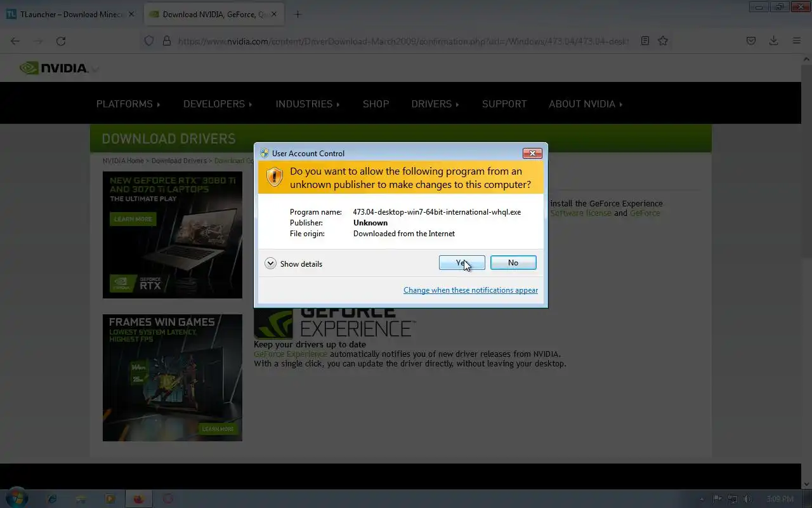Screen dimensions: 812x508
Task: Click the Action Center flag tray icon
Action: click(x=717, y=499)
